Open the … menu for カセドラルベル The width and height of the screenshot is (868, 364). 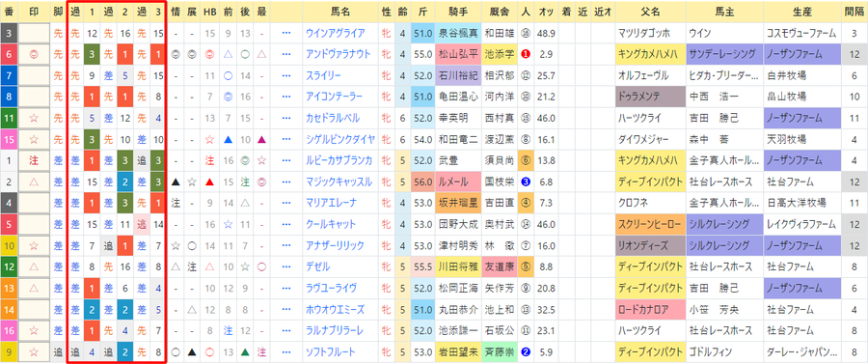pyautogui.click(x=286, y=118)
